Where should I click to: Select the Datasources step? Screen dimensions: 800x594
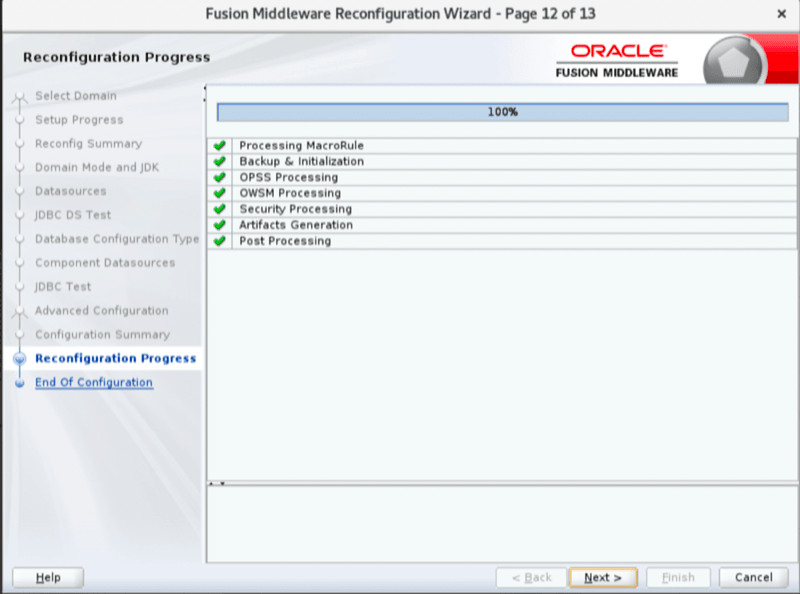coord(70,191)
